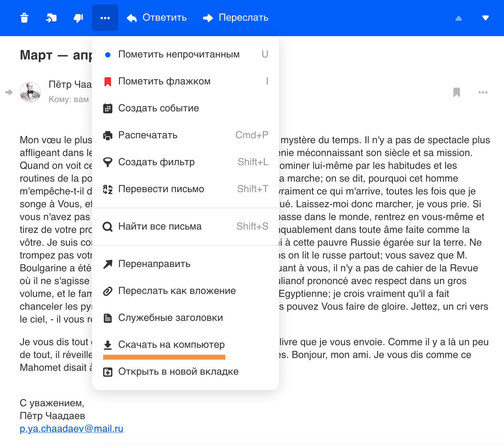Click the Переслать forward button
504x446 pixels.
(236, 18)
